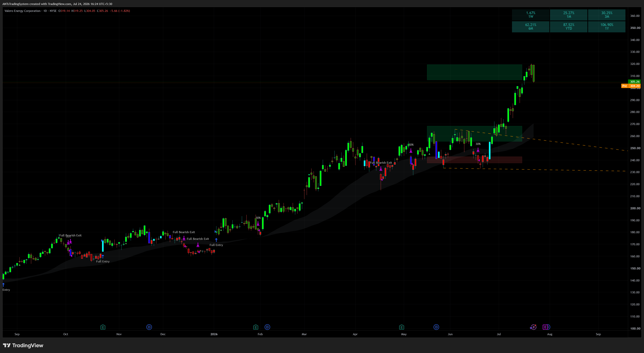644x353 pixels.
Task: Select the upper green target zone rectangle
Action: tap(474, 72)
